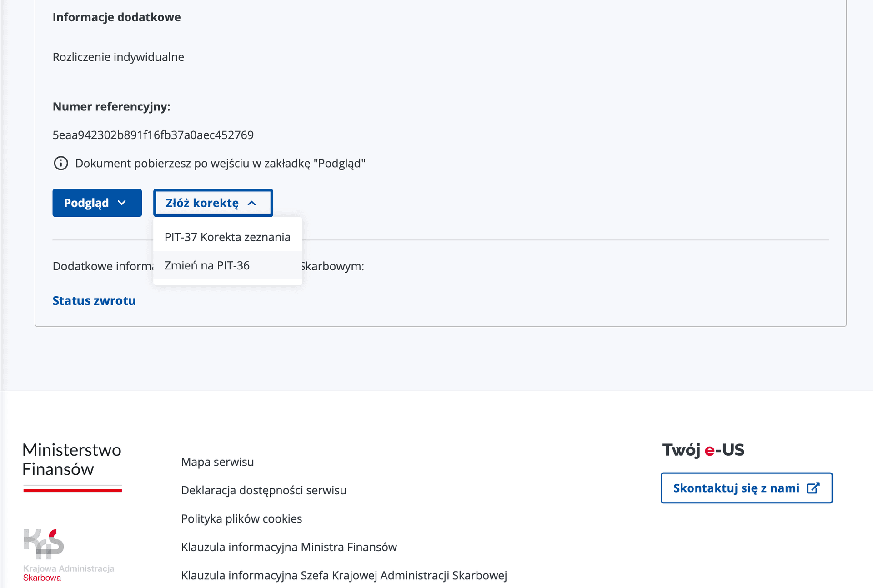Open Deklaracja dostępności serwisu link

[x=264, y=490]
